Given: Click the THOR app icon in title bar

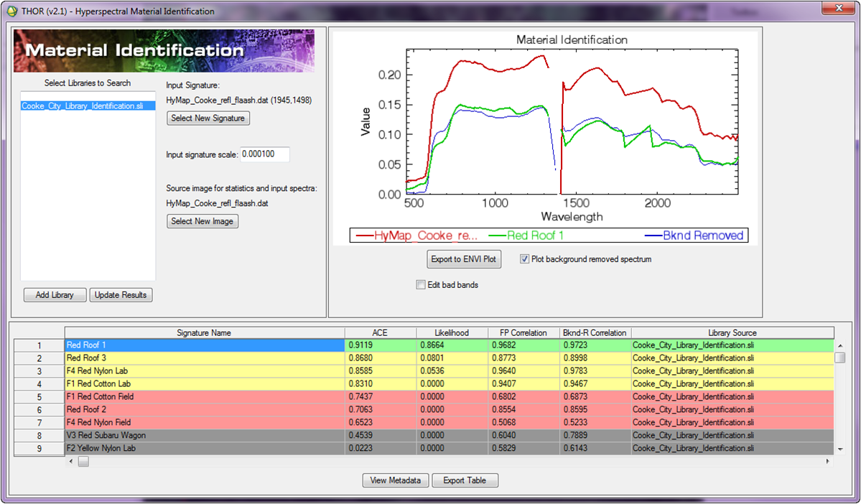Looking at the screenshot, I should click(x=11, y=11).
